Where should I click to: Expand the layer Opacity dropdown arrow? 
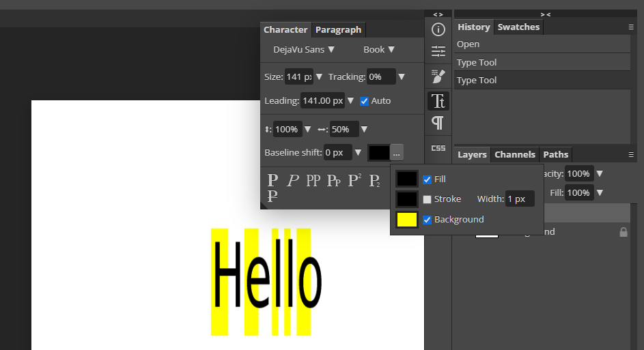[600, 173]
